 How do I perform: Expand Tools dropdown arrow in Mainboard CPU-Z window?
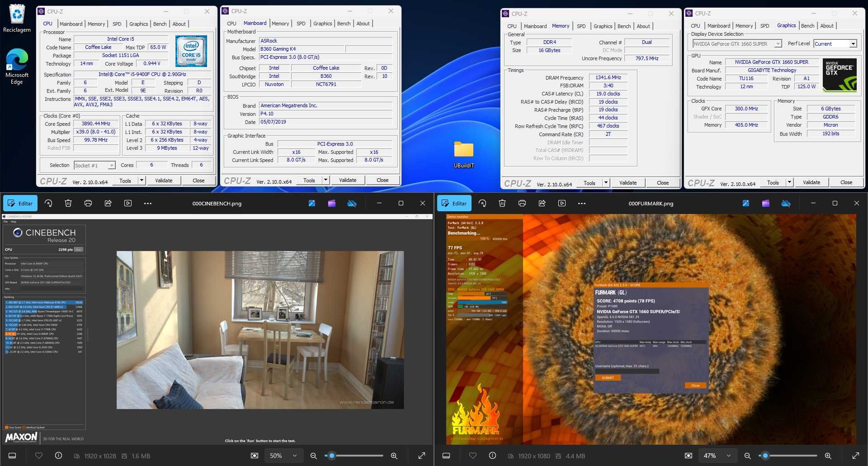tap(325, 180)
